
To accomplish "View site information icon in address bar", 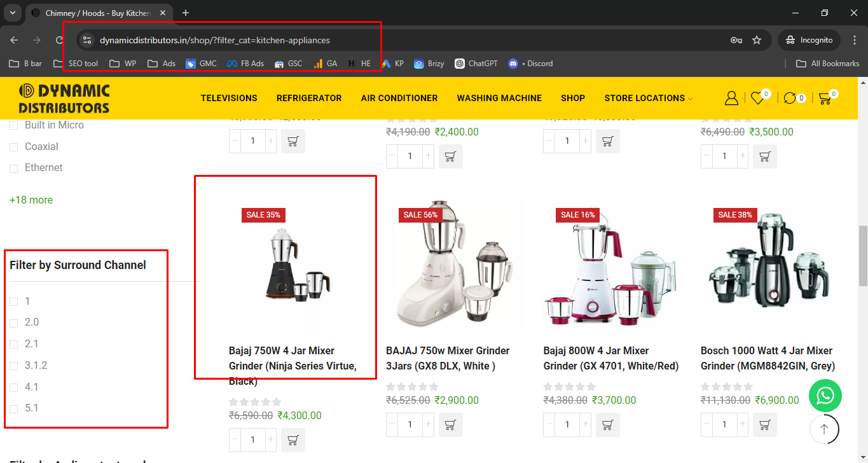I will (x=88, y=40).
